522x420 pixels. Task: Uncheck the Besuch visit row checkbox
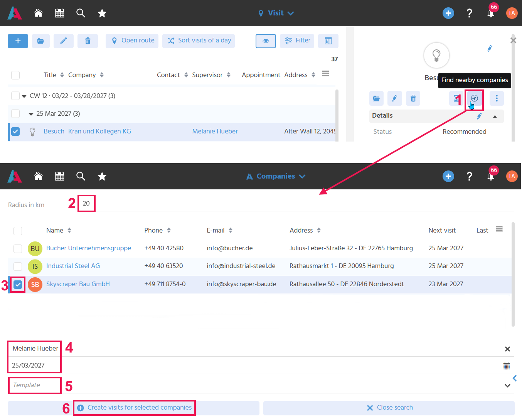15,132
